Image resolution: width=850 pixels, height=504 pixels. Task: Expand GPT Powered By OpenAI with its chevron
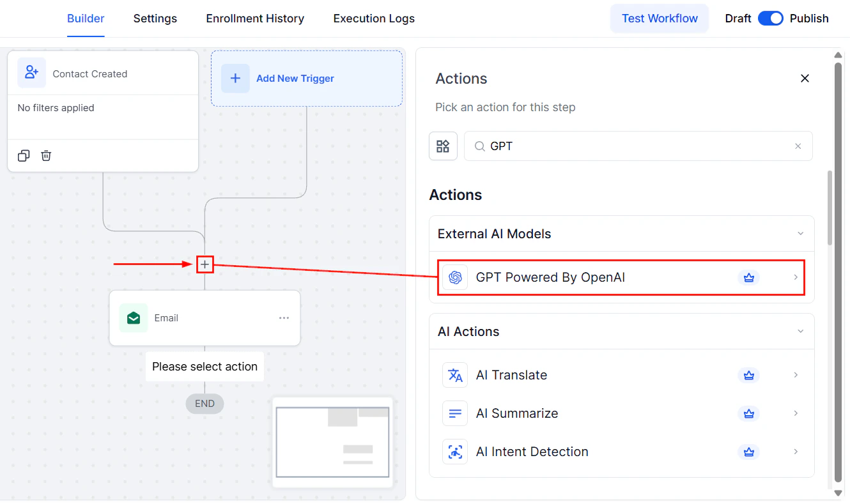(796, 277)
